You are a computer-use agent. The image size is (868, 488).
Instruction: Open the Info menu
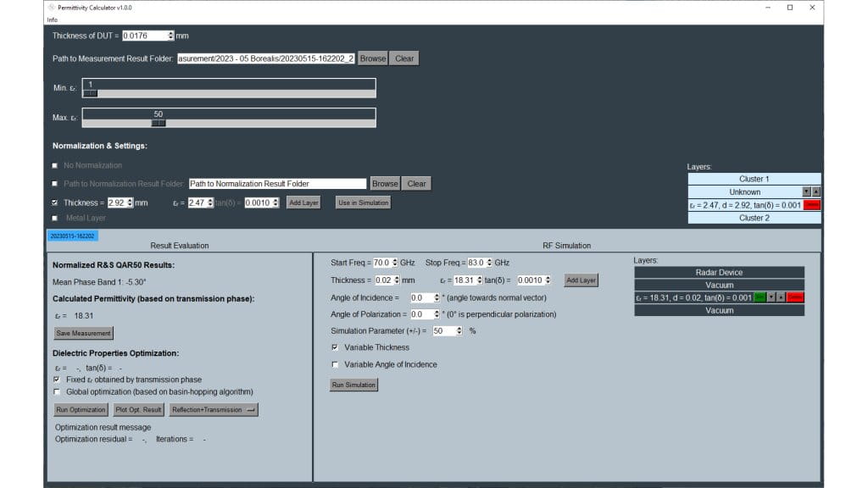pos(53,19)
